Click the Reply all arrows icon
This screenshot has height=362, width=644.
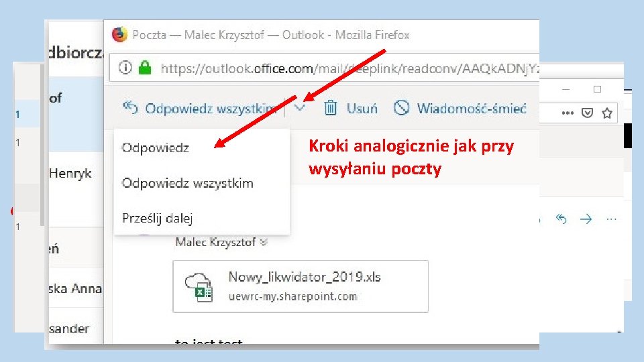(130, 108)
